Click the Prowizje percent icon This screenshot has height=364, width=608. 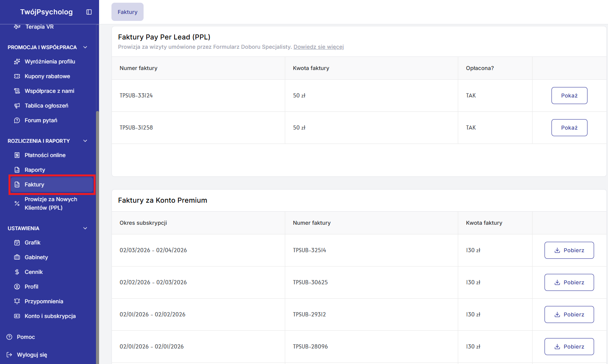17,203
